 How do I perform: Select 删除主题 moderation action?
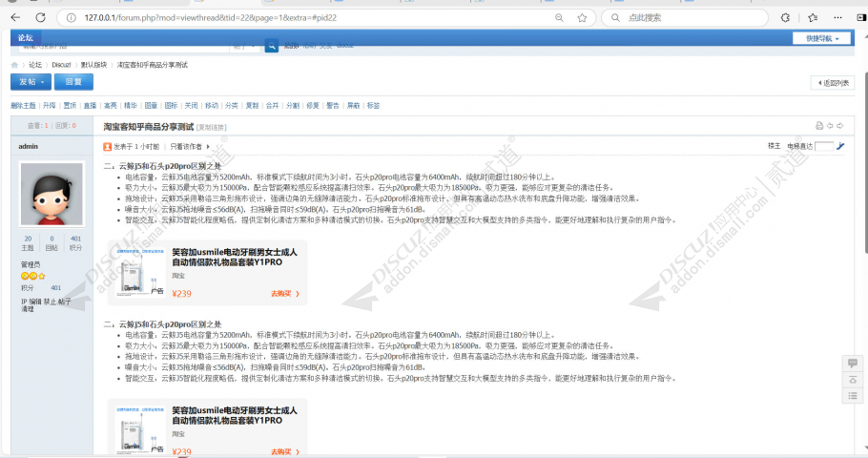[23, 105]
